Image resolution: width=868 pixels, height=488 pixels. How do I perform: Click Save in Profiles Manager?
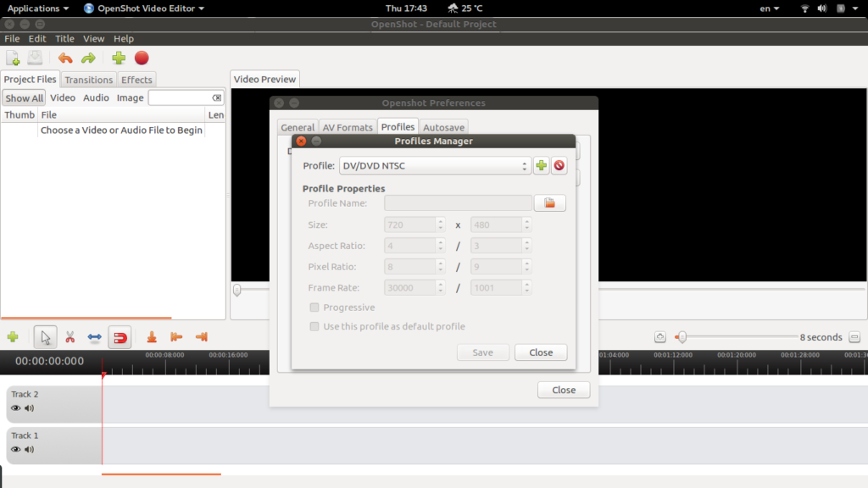click(x=482, y=352)
